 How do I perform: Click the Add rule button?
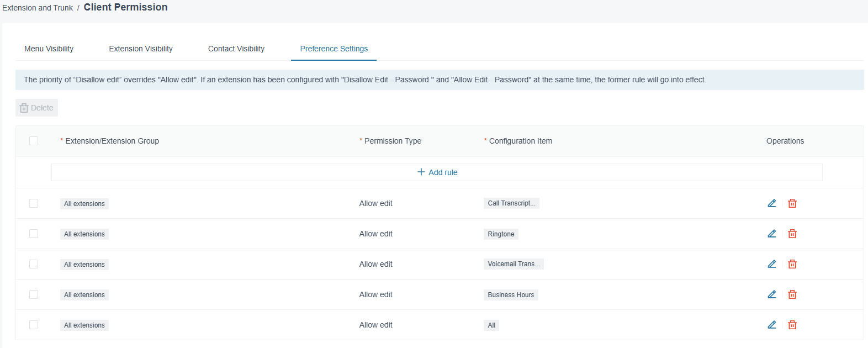[437, 172]
